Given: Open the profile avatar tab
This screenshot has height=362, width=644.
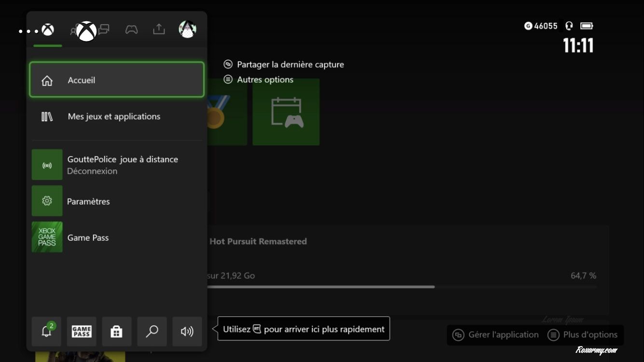Looking at the screenshot, I should pyautogui.click(x=187, y=30).
